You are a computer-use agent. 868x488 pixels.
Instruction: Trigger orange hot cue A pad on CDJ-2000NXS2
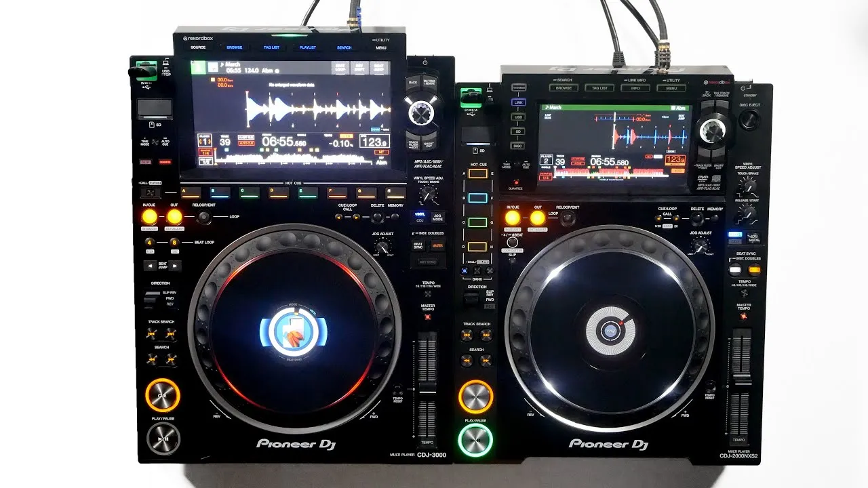tap(479, 174)
